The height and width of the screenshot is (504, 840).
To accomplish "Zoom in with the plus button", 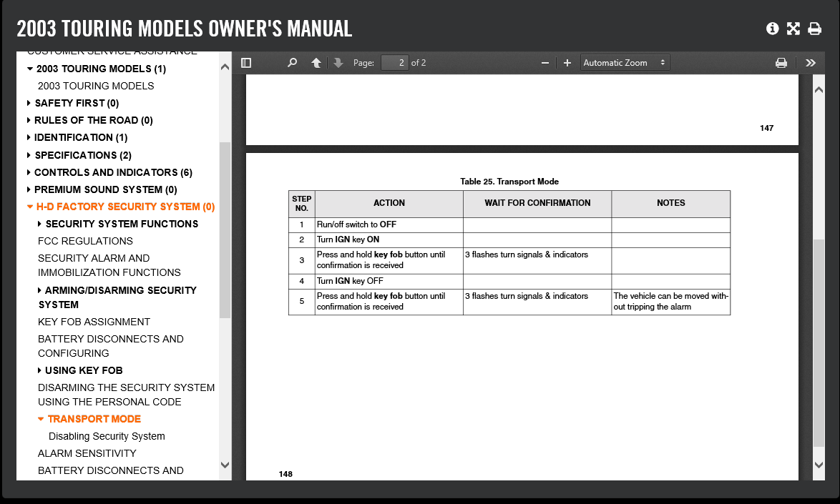I will [x=567, y=63].
